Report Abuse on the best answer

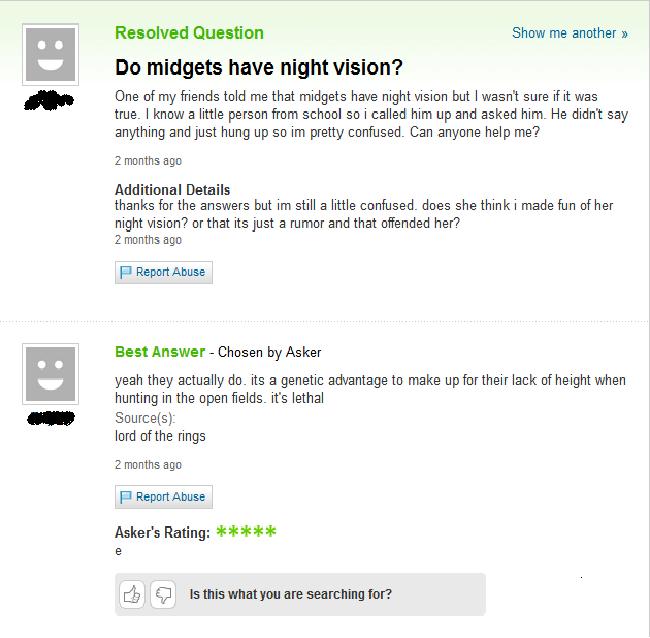tap(164, 497)
